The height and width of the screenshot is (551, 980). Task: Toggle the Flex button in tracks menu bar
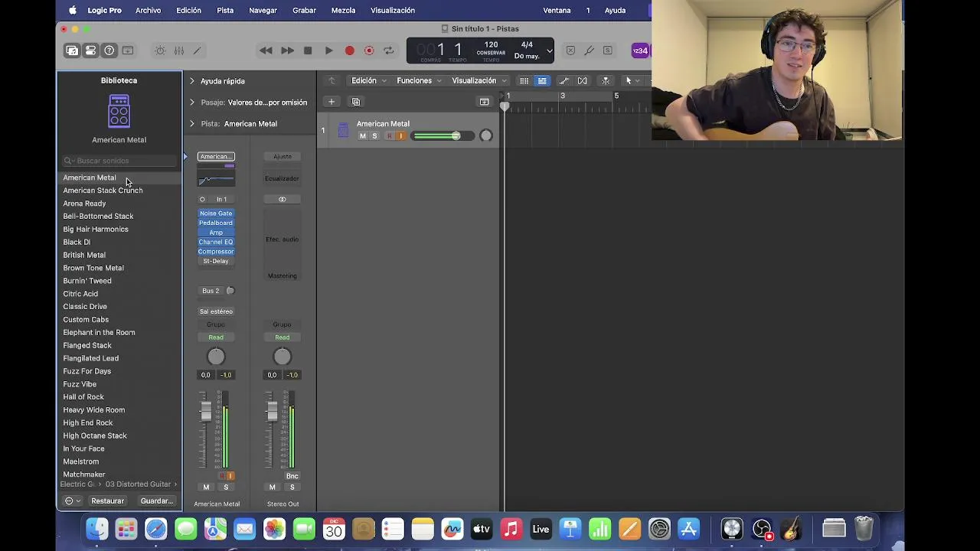point(583,80)
